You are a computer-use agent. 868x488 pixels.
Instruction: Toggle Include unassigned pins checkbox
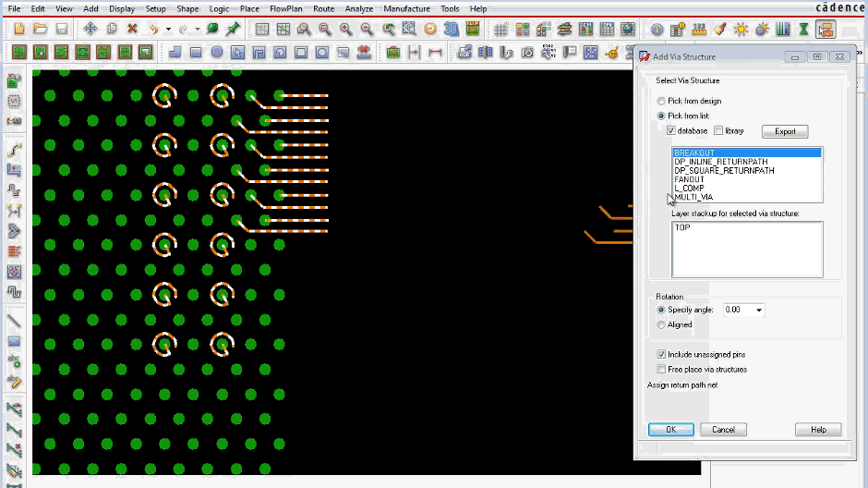(661, 354)
